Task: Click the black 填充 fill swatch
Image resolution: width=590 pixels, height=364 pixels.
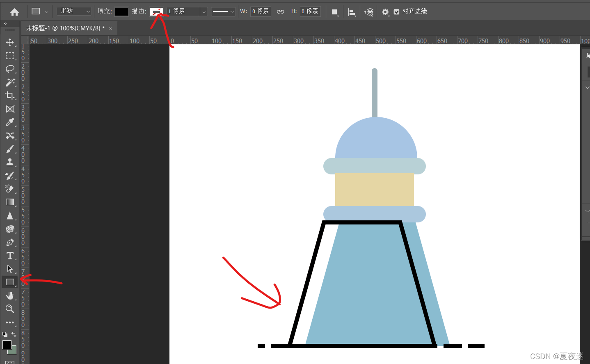Action: pyautogui.click(x=121, y=11)
